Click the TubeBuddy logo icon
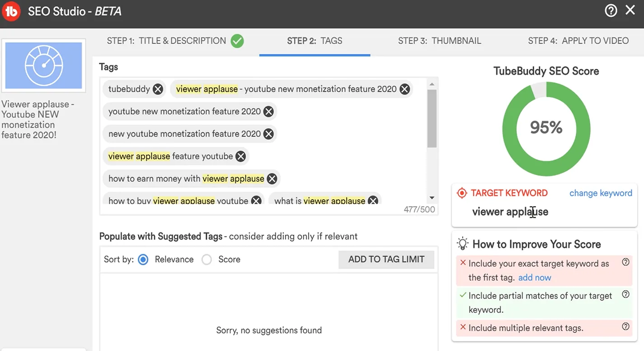 pyautogui.click(x=11, y=11)
